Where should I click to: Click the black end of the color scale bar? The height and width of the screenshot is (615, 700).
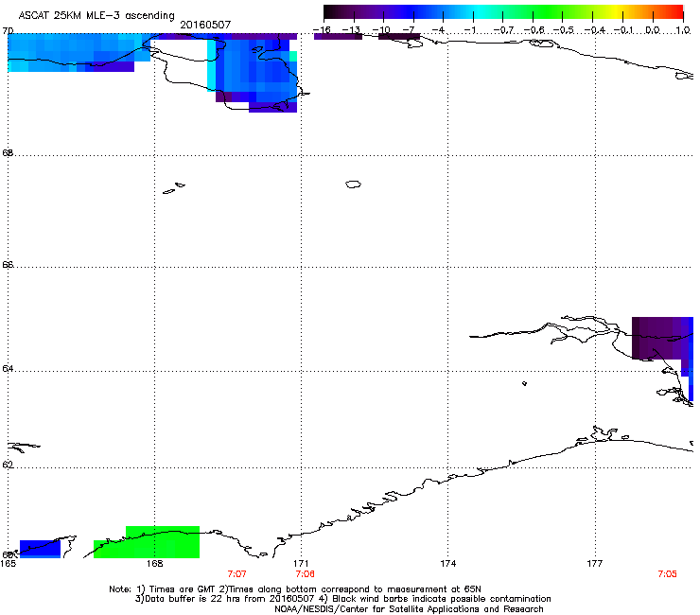331,12
